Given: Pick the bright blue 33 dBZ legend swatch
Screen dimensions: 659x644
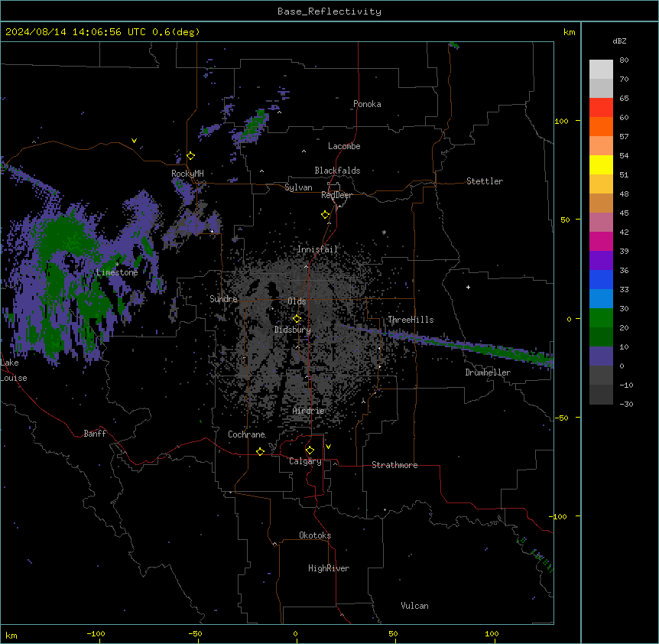Looking at the screenshot, I should coord(601,279).
